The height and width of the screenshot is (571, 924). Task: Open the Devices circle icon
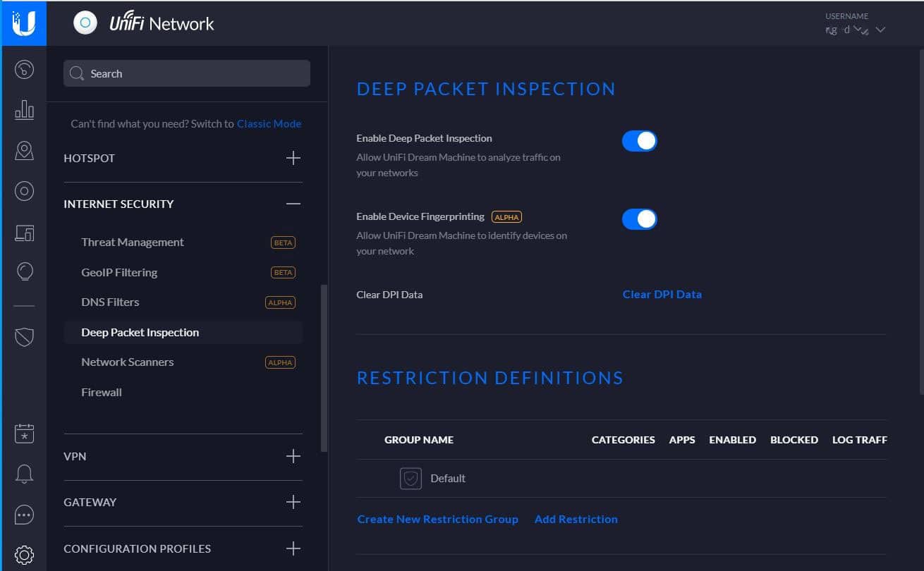coord(24,191)
